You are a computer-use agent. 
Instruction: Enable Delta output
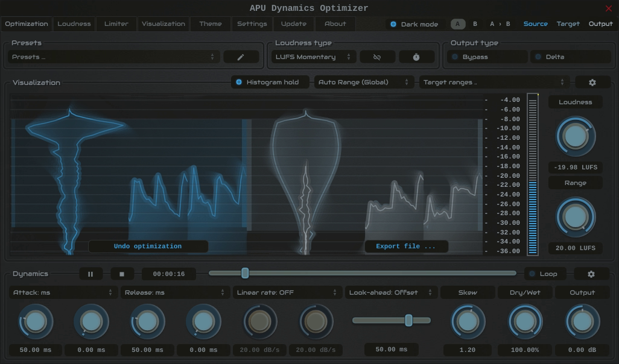[571, 57]
